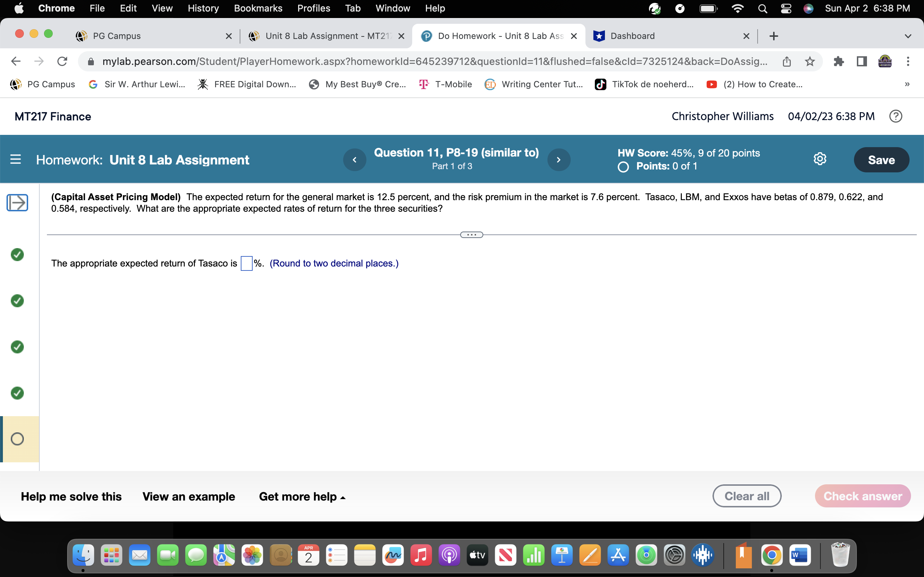Bookmark the page using the star icon
The image size is (924, 577).
point(810,61)
